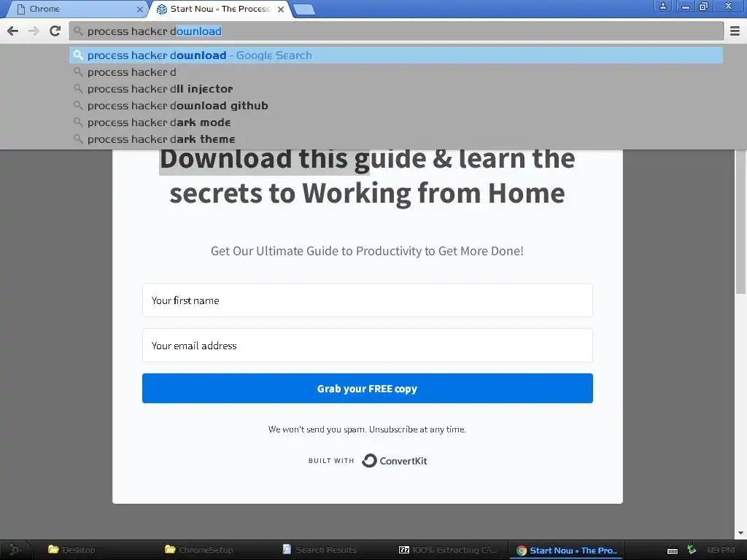747x560 pixels.
Task: Click the profile icon in the title bar
Action: click(x=662, y=6)
